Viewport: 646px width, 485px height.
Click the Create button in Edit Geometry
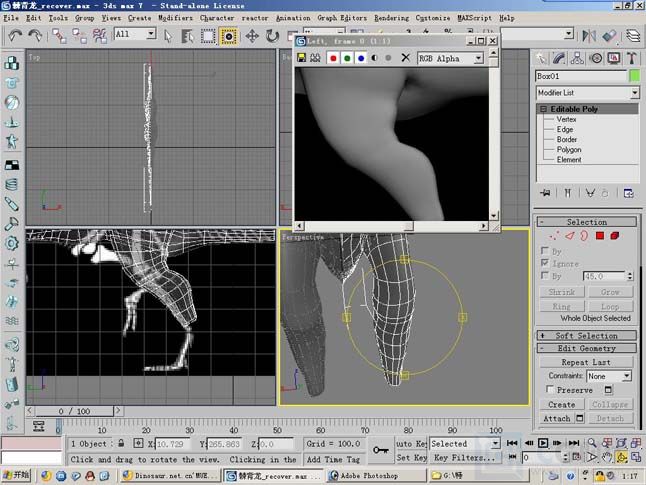click(562, 405)
